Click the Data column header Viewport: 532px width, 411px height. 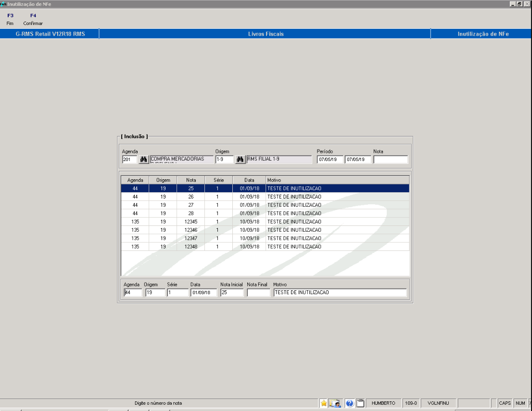249,180
